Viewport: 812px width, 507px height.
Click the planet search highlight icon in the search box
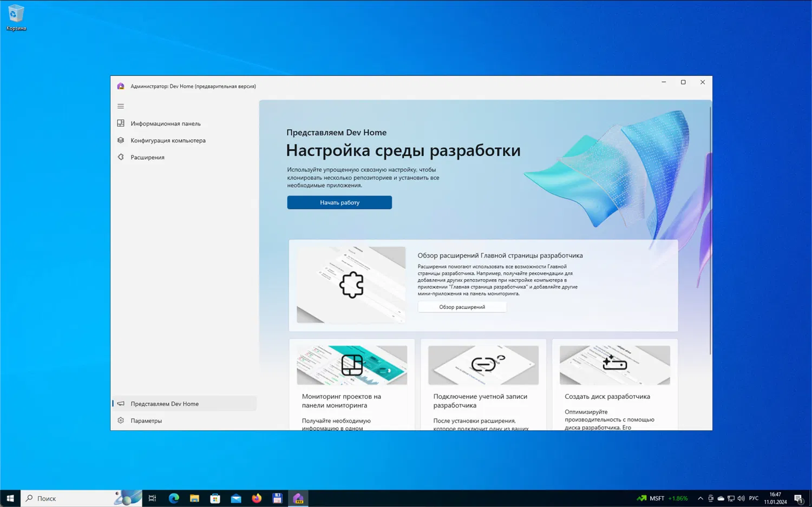pos(128,498)
